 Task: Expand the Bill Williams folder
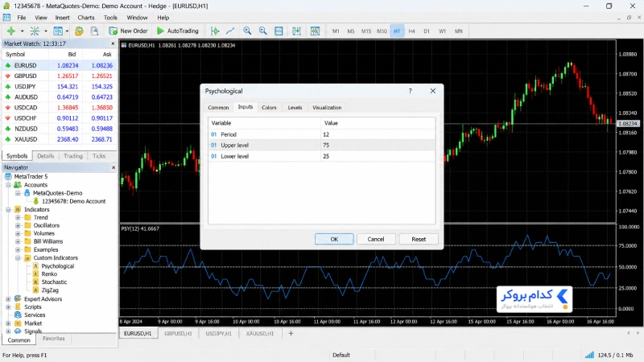[18, 242]
